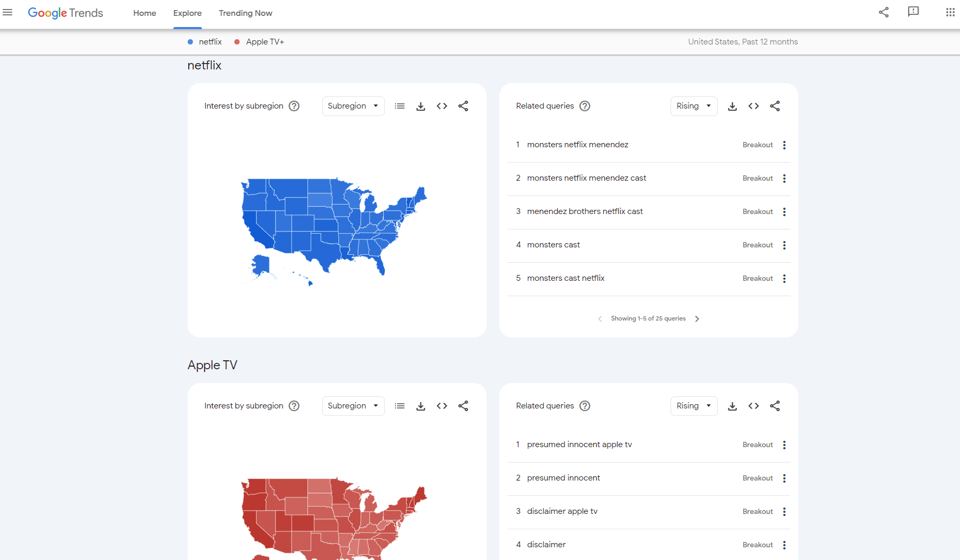This screenshot has height=560, width=960.
Task: Open help for Apple TV Related queries
Action: tap(585, 406)
